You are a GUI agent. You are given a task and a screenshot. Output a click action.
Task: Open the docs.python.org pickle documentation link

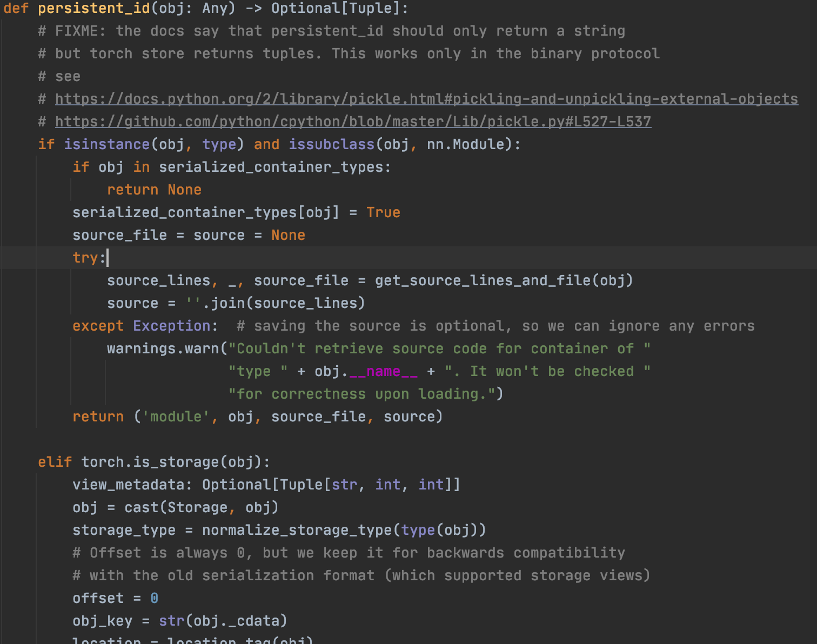tap(426, 99)
